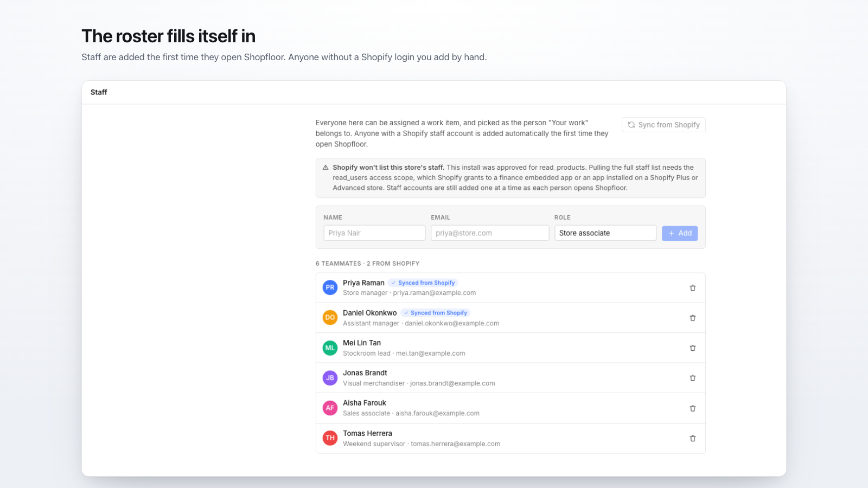Select the TH avatar for Tomas Herrera
The width and height of the screenshot is (868, 488).
point(330,438)
